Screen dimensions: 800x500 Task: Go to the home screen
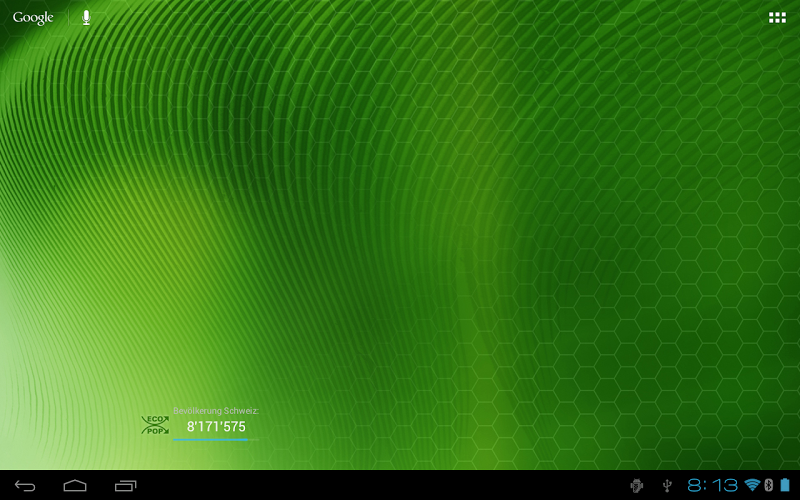(75, 486)
